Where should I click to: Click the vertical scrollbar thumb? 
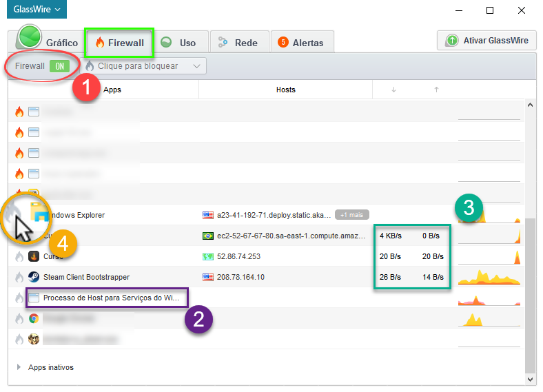(x=530, y=296)
